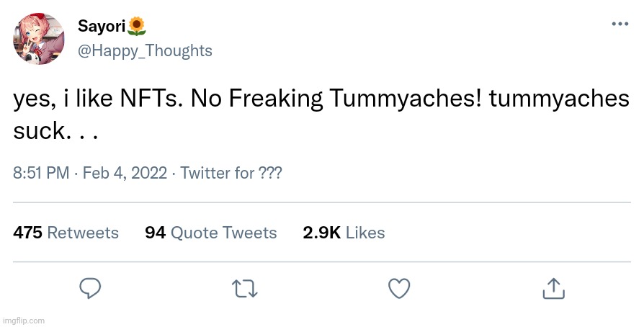Click the sunflower emoji beside Sayori's name
This screenshot has height=327, width=644.
tap(137, 27)
